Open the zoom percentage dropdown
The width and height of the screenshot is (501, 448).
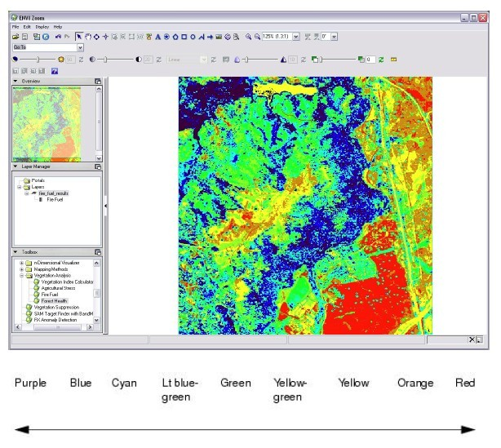click(x=295, y=37)
